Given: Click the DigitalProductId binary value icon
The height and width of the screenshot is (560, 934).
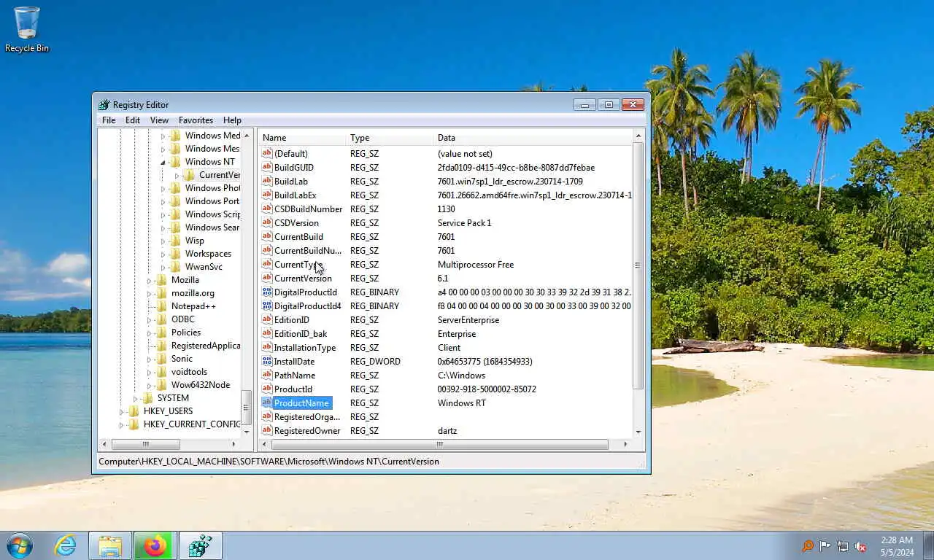Looking at the screenshot, I should tap(267, 292).
